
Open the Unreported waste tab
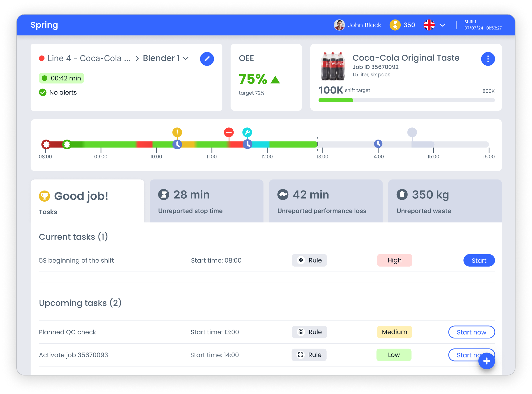(x=445, y=201)
